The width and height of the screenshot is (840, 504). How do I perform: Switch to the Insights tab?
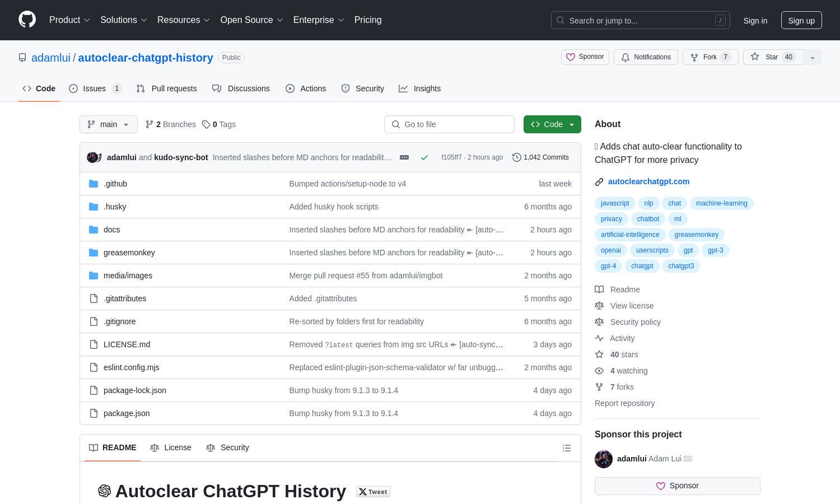click(420, 88)
